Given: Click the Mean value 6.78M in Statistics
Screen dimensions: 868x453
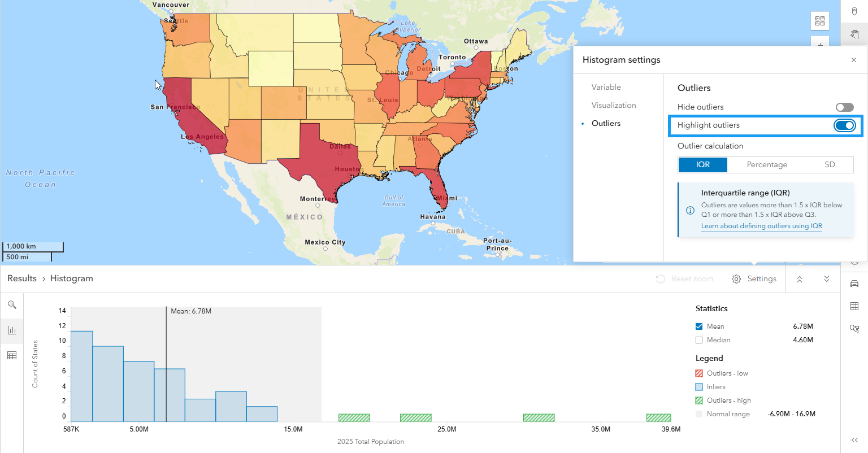Looking at the screenshot, I should pos(803,326).
